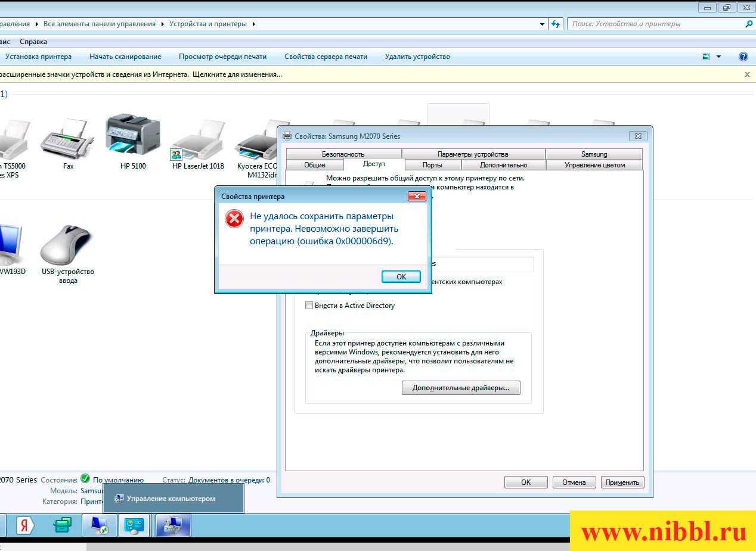The image size is (756, 551).
Task: Open the Справка menu
Action: [x=33, y=42]
